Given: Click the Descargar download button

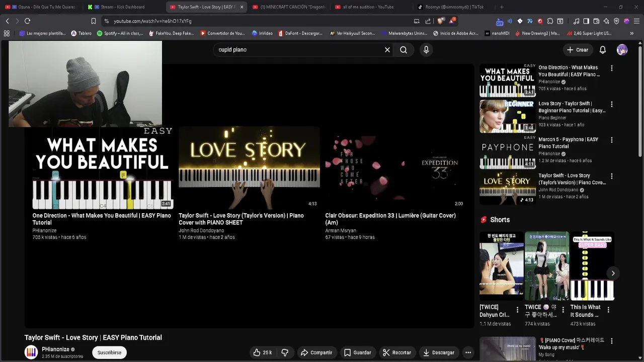Looking at the screenshot, I should click(x=438, y=352).
